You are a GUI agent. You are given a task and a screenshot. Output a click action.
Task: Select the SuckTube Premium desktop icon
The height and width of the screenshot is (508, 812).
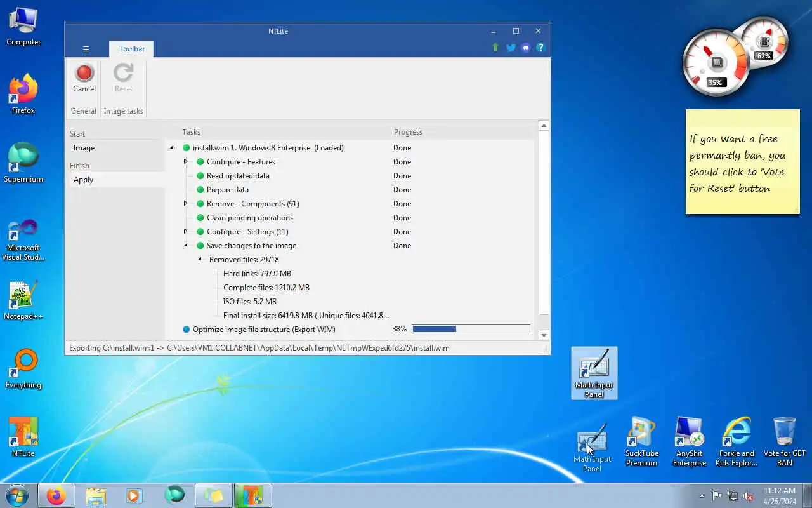641,442
